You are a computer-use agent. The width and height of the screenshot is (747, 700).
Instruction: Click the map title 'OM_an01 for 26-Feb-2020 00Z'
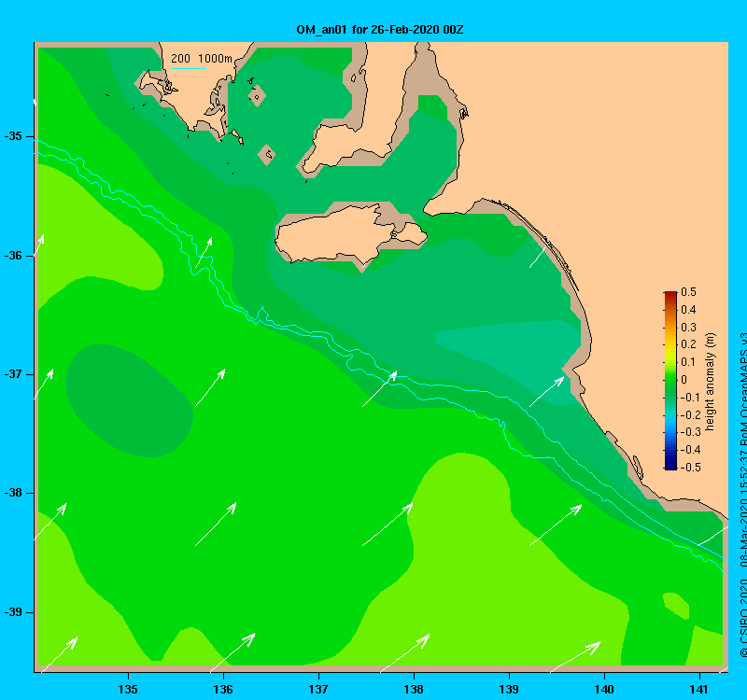[x=380, y=30]
